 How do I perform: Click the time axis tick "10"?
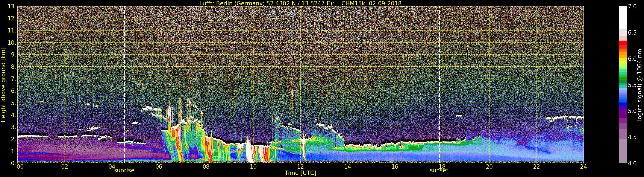(x=253, y=167)
